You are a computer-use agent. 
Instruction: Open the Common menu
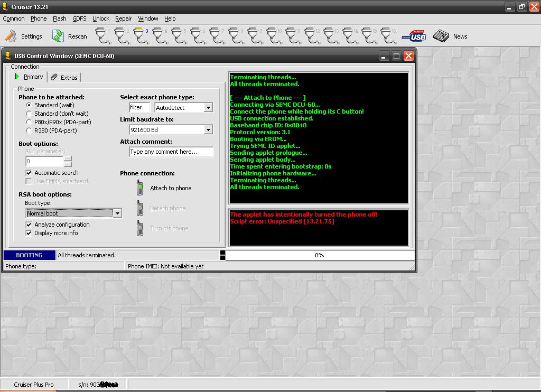pos(14,18)
